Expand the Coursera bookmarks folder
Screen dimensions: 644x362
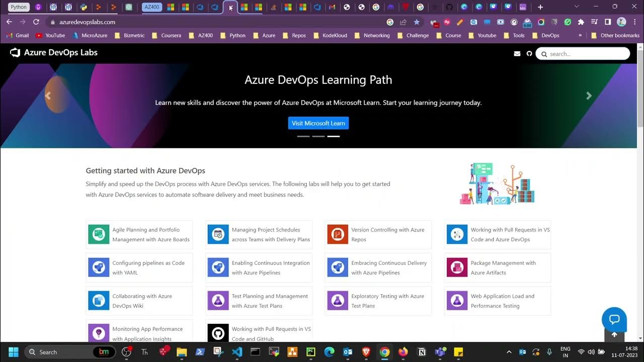click(167, 35)
